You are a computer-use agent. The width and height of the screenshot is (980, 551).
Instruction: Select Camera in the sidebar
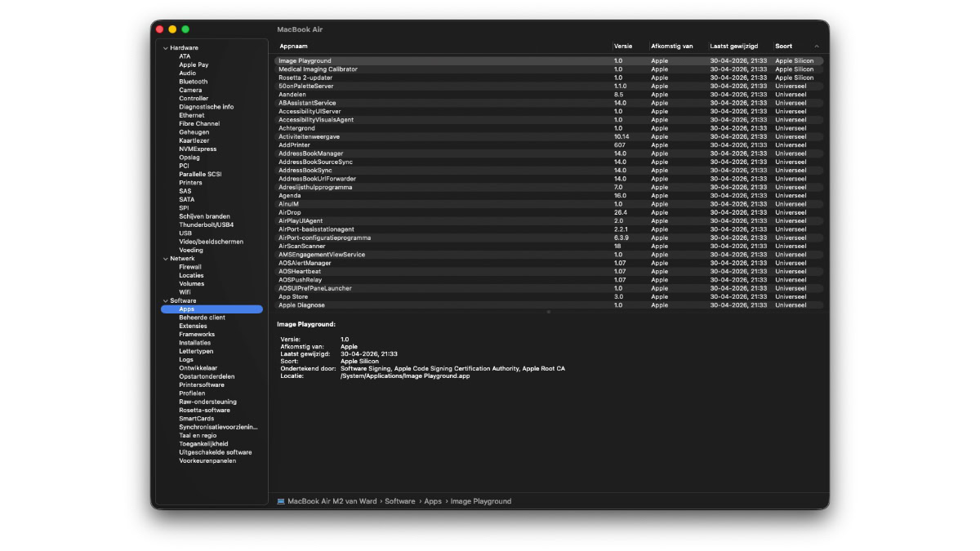click(x=190, y=90)
